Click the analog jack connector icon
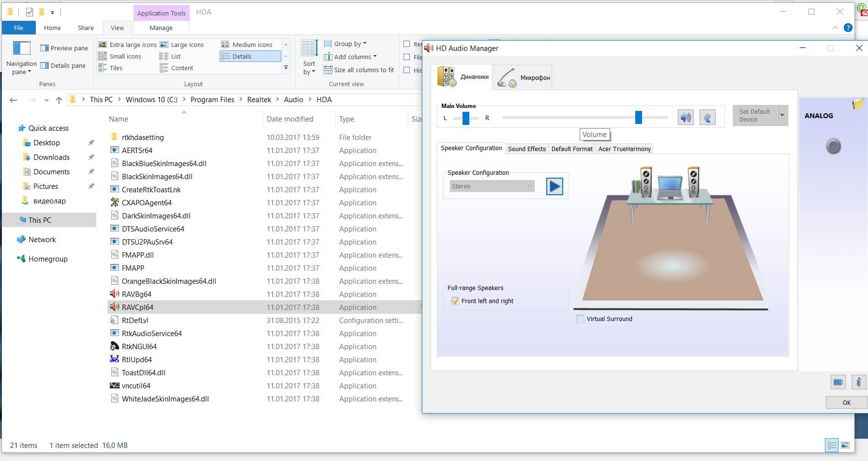The height and width of the screenshot is (461, 868). tap(833, 146)
